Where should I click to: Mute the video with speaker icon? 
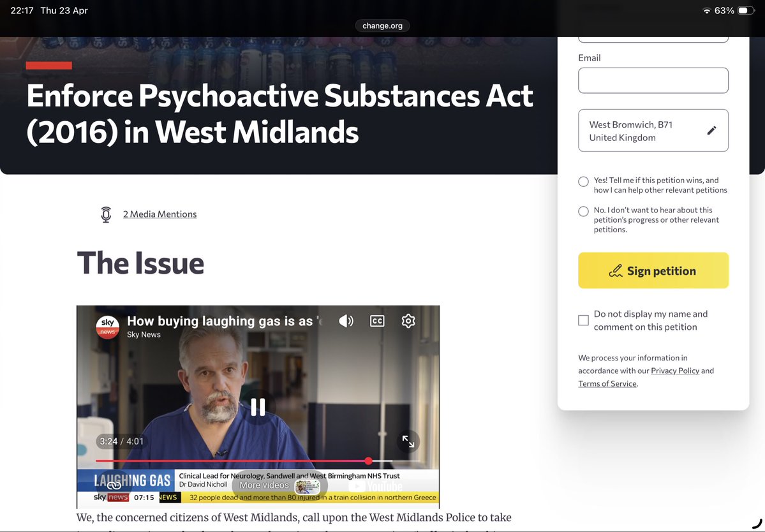tap(346, 321)
